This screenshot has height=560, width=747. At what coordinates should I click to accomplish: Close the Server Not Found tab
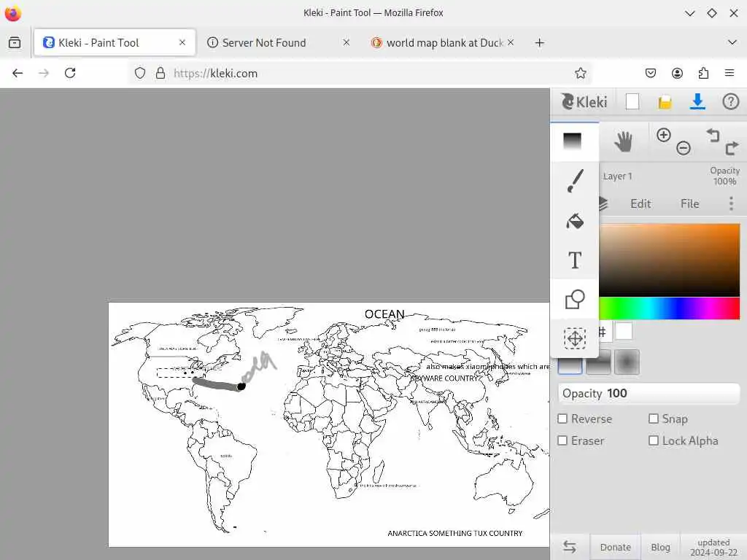[x=347, y=42]
